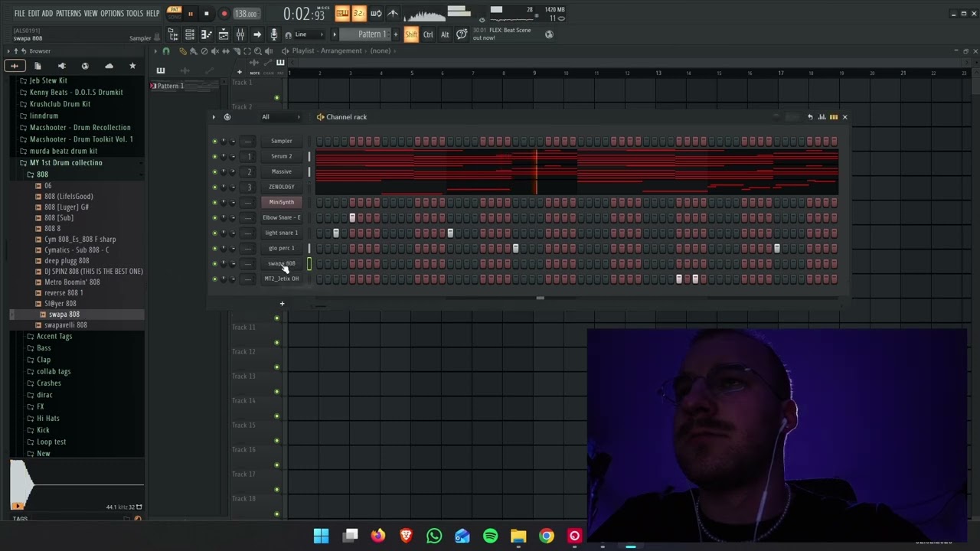
Task: Click the Channel rack swing/undo icon
Action: point(810,117)
